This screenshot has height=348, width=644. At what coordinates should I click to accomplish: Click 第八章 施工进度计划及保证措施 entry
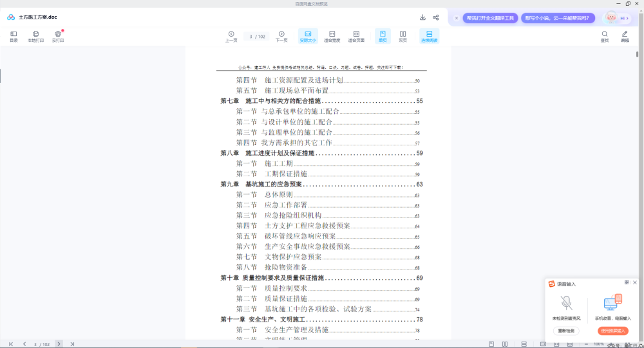[321, 153]
